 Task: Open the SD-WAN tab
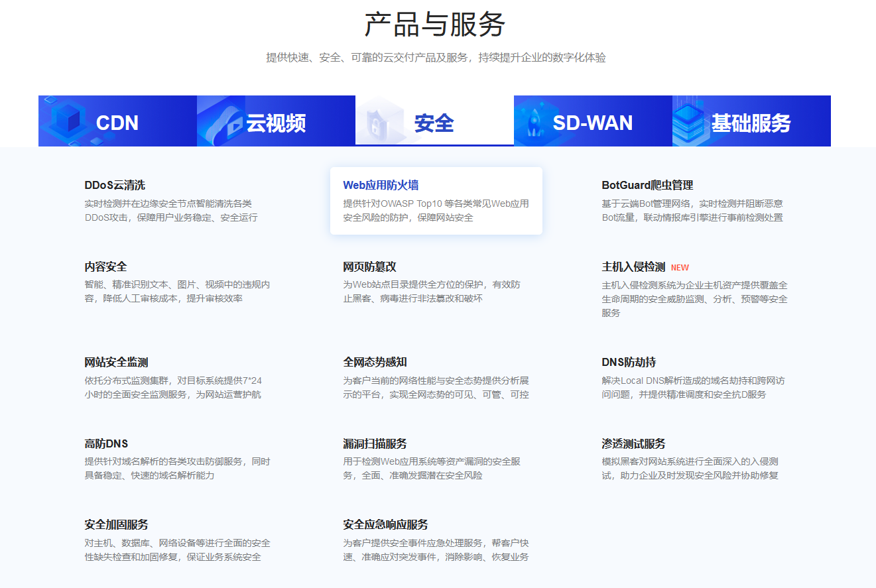click(x=593, y=121)
